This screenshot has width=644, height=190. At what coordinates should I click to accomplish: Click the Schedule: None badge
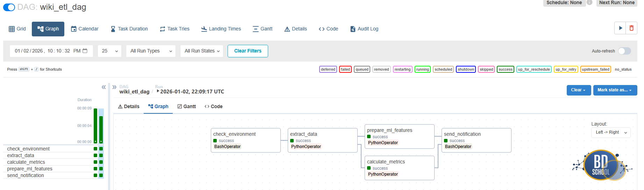pos(564,3)
